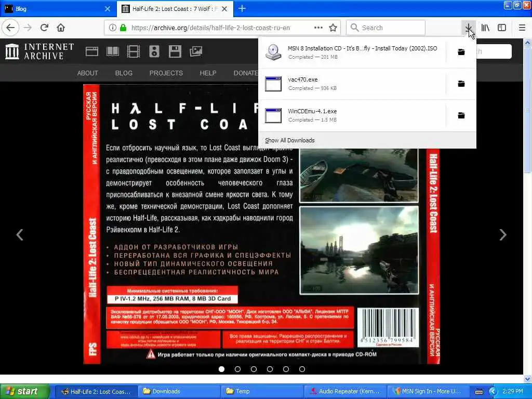Click the page scrollbar down arrow
The image size is (532, 399).
(x=528, y=378)
